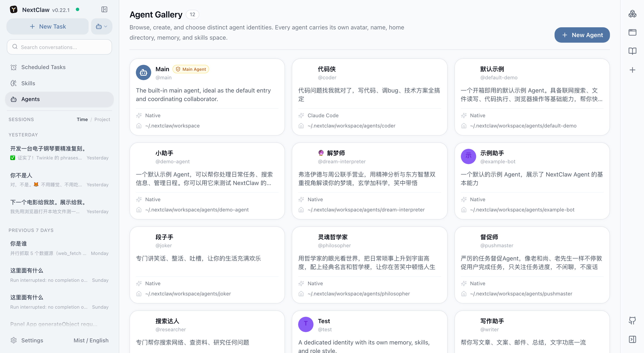The image size is (644, 353).
Task: Open session 开发一台电子钢琴要精准复刻。
Action: [x=59, y=153]
